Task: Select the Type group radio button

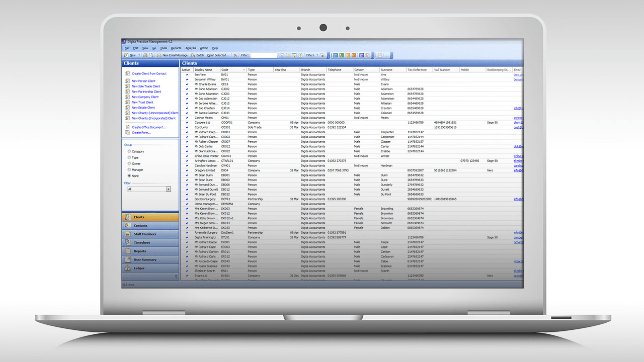Action: [129, 157]
